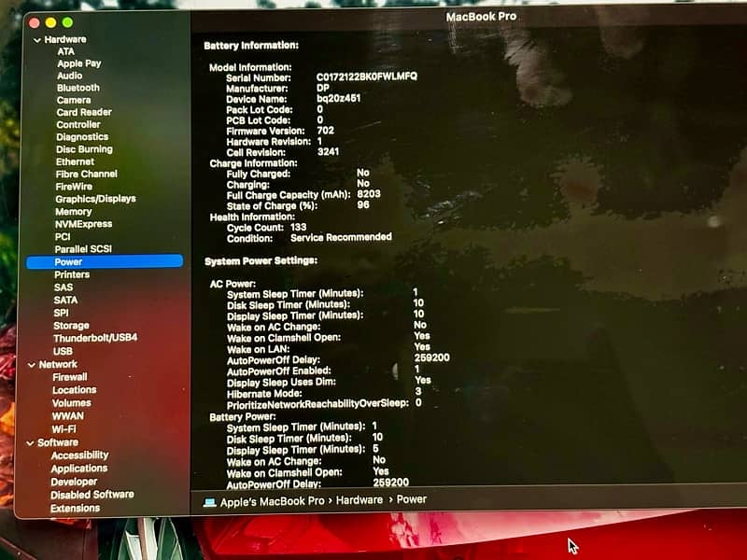Open the WWAN entry
The height and width of the screenshot is (560, 747).
tap(67, 416)
